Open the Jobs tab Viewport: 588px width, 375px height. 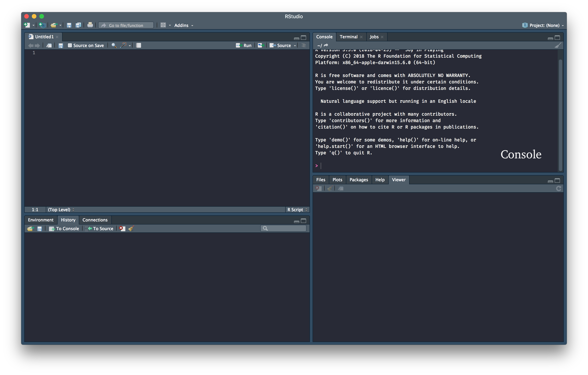point(374,37)
